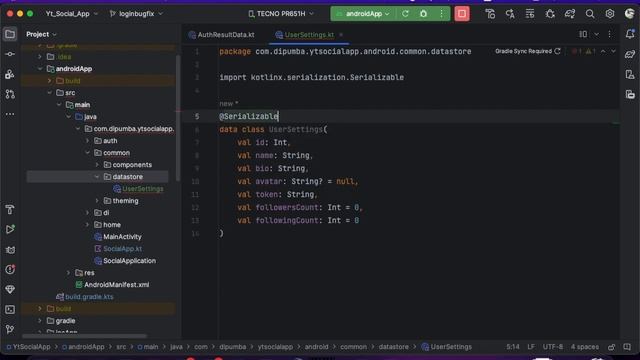Open recent tabs list chevron
Image resolution: width=640 pixels, height=360 pixels.
[596, 35]
